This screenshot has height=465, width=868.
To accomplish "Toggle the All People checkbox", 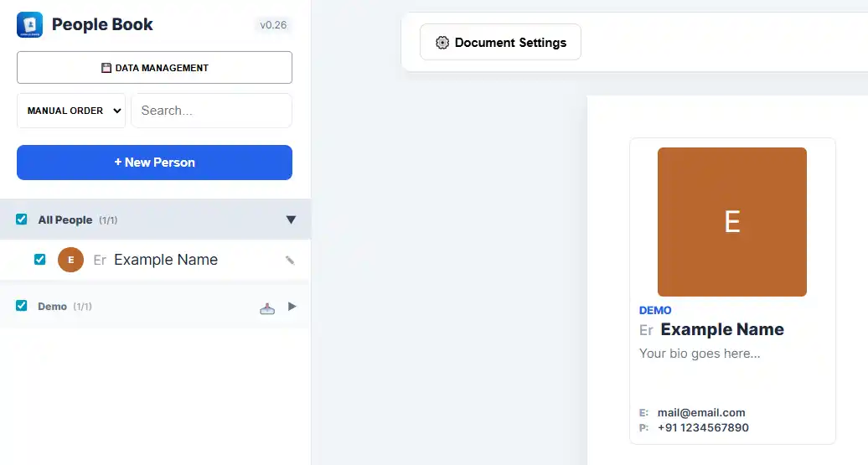I will (22, 220).
